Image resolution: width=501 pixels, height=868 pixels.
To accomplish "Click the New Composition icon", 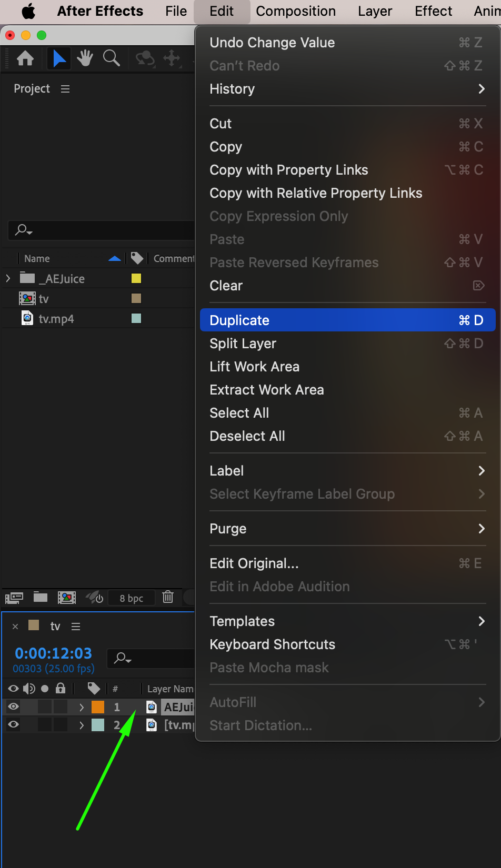I will pyautogui.click(x=67, y=597).
